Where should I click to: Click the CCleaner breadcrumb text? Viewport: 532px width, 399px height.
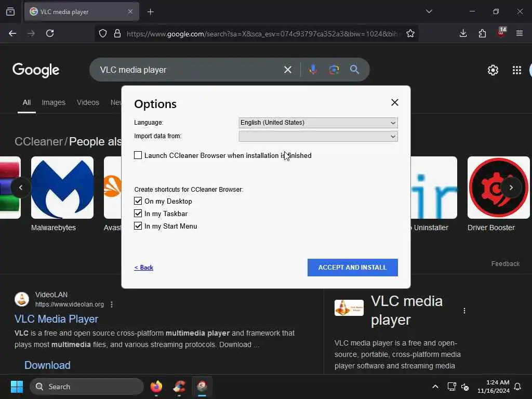coord(38,141)
